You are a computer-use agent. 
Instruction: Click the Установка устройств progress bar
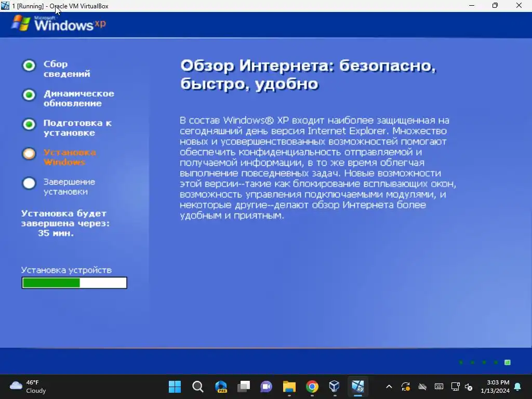point(74,283)
